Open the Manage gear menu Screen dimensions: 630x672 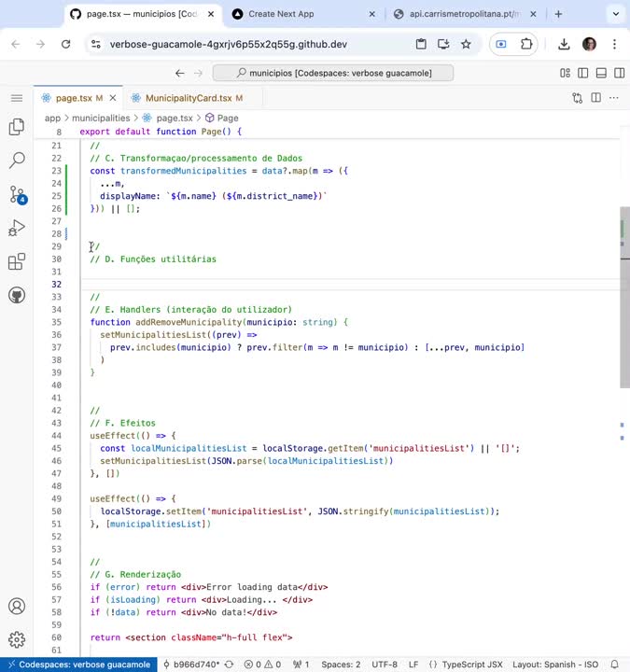[17, 639]
